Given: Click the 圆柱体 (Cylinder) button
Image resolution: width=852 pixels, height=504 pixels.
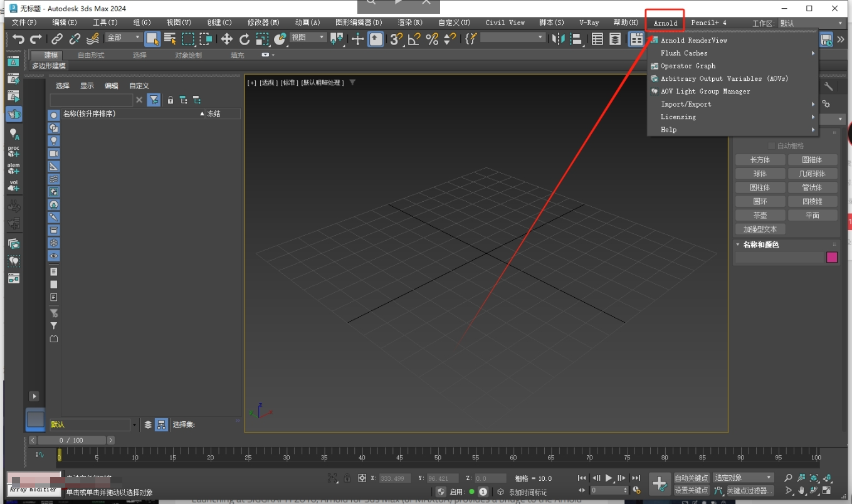Looking at the screenshot, I should (x=760, y=187).
